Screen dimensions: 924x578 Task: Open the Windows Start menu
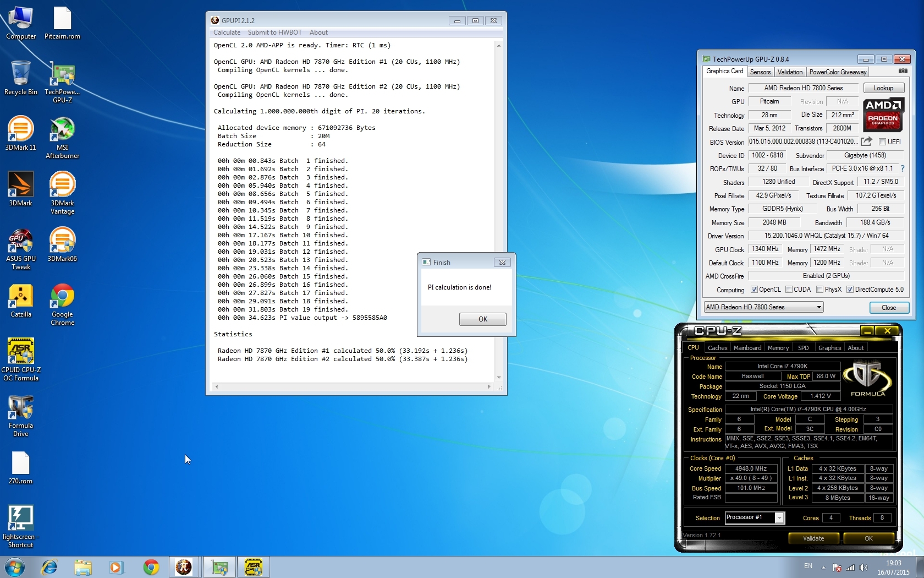(15, 567)
